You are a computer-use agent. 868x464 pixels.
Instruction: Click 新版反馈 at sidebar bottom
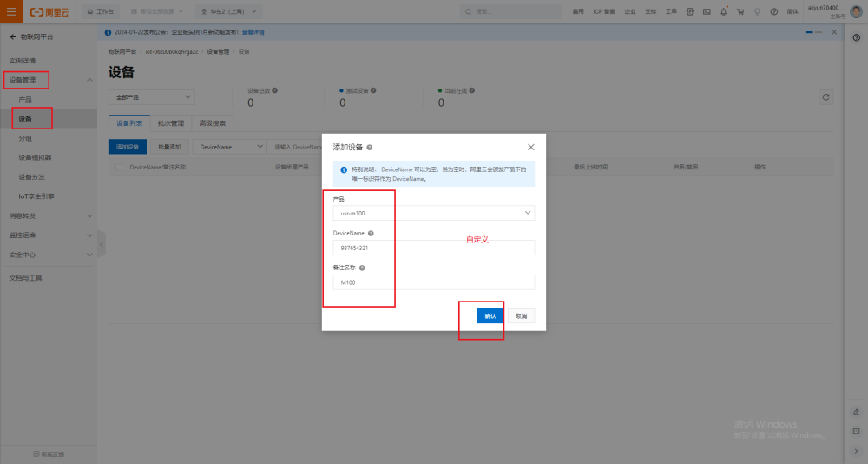(x=49, y=454)
